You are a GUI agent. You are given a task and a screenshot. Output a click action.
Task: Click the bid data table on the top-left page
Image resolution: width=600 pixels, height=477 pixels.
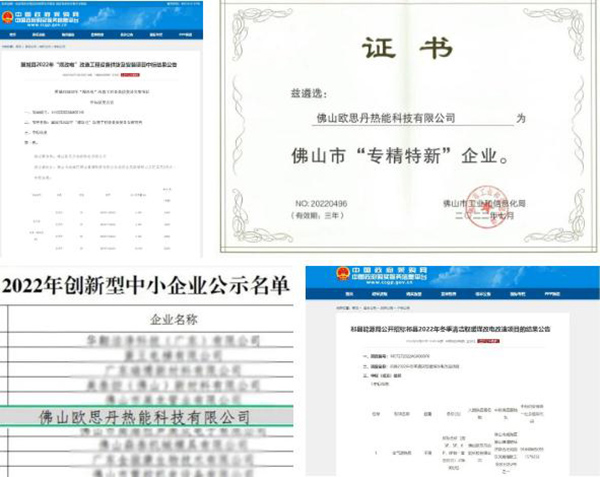[x=101, y=219]
